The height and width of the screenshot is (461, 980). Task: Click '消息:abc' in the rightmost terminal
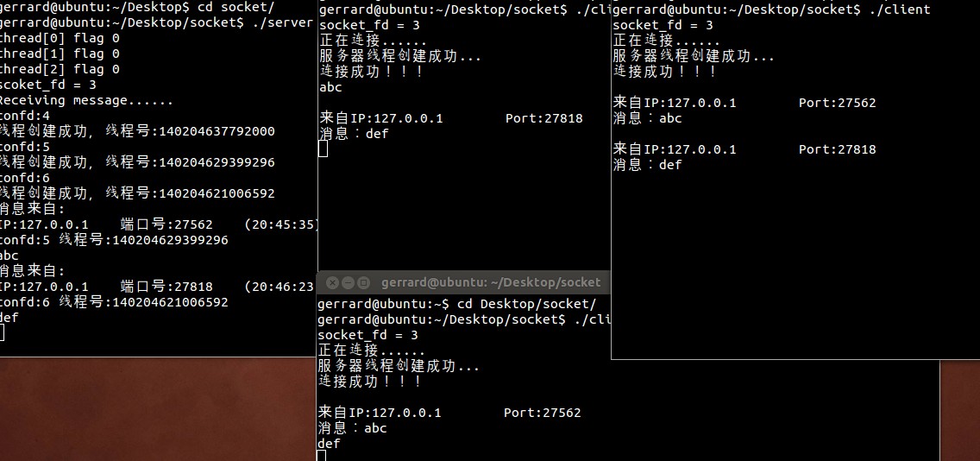[x=647, y=118]
